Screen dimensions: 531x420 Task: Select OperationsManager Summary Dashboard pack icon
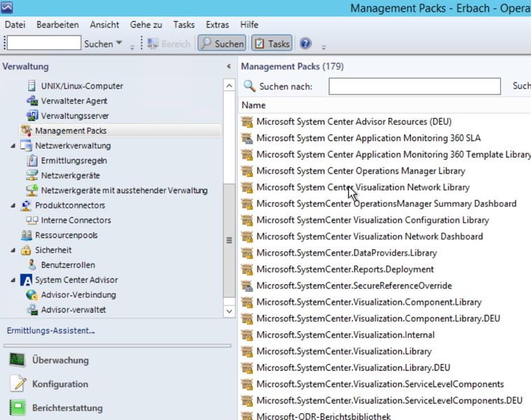click(x=247, y=204)
